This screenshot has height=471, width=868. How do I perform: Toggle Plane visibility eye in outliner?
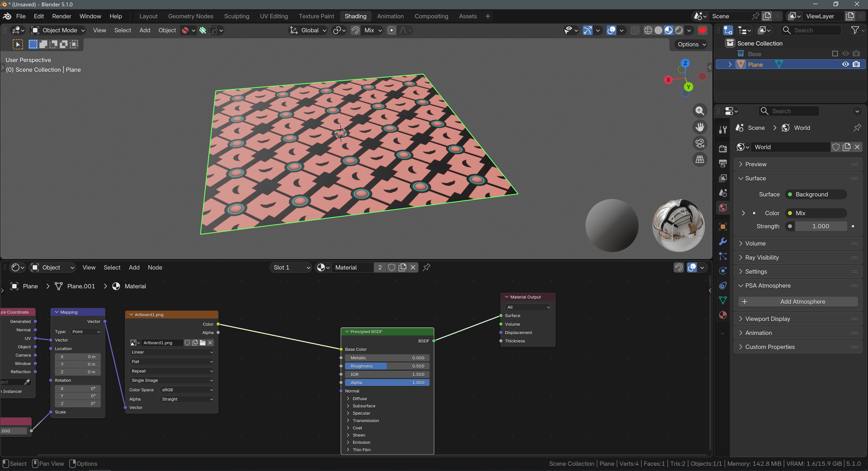[845, 65]
